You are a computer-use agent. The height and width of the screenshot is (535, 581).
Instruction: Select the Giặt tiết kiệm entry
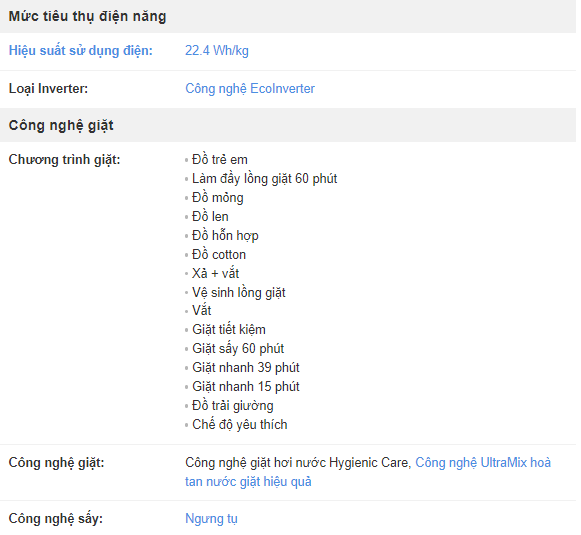229,329
